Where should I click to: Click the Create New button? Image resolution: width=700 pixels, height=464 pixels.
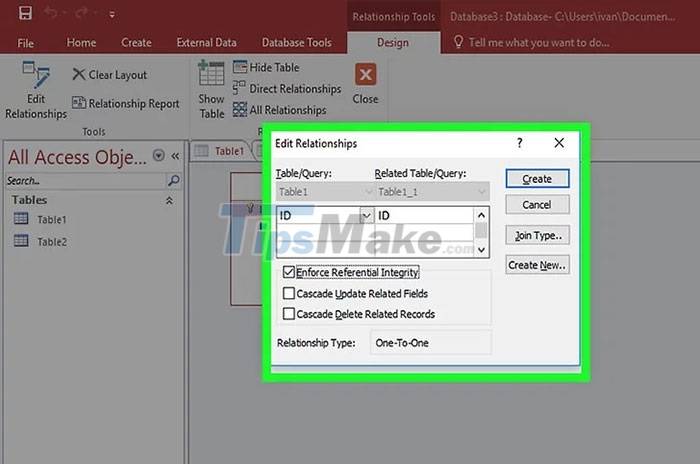click(537, 265)
